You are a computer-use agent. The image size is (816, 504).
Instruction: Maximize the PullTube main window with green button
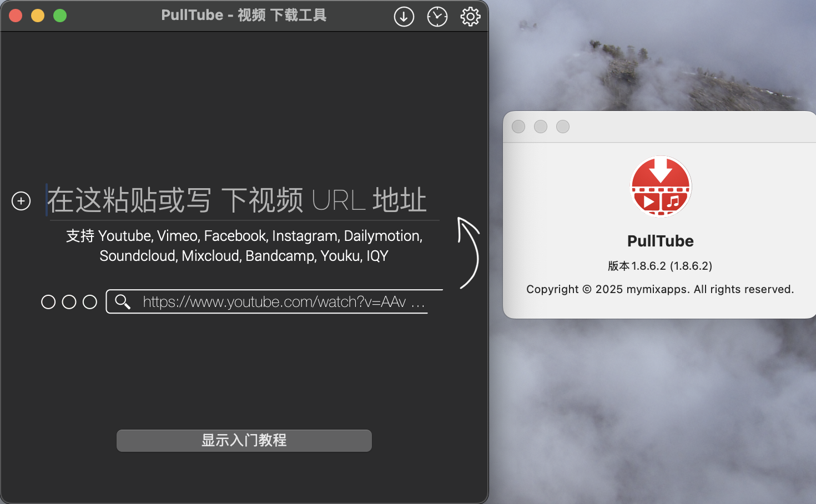point(60,16)
